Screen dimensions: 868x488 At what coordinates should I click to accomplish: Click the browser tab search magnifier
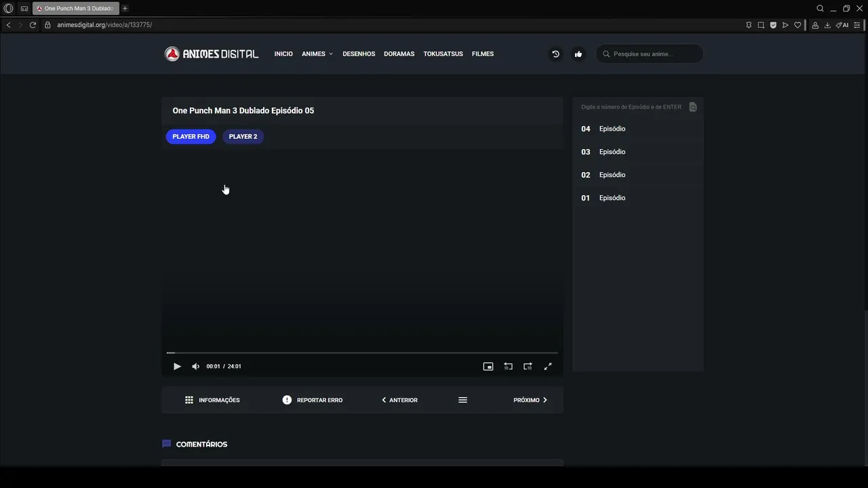pos(820,8)
